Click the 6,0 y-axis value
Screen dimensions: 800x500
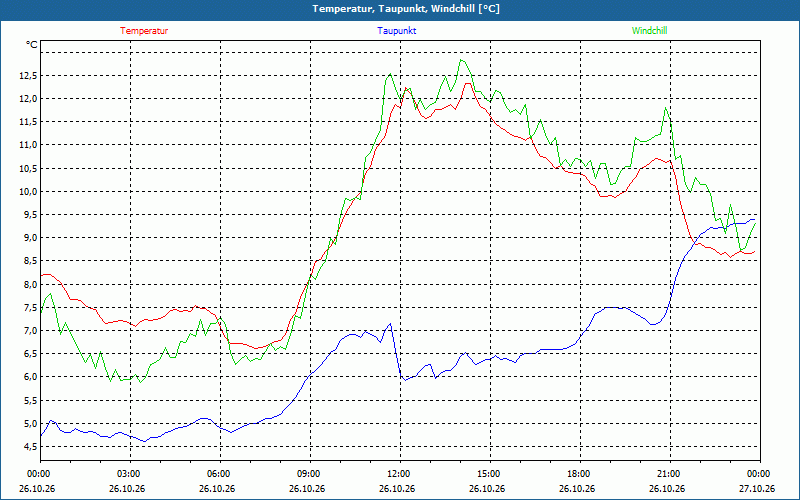click(x=30, y=377)
